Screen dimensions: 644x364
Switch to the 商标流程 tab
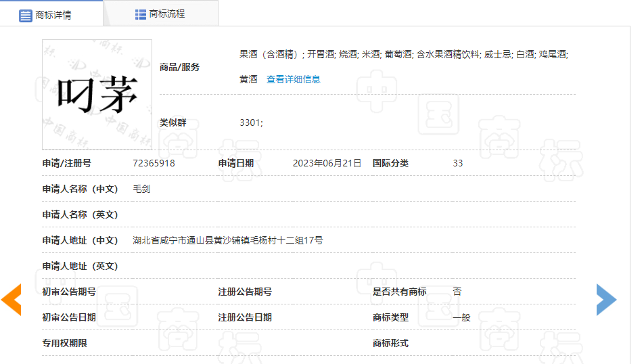click(160, 14)
